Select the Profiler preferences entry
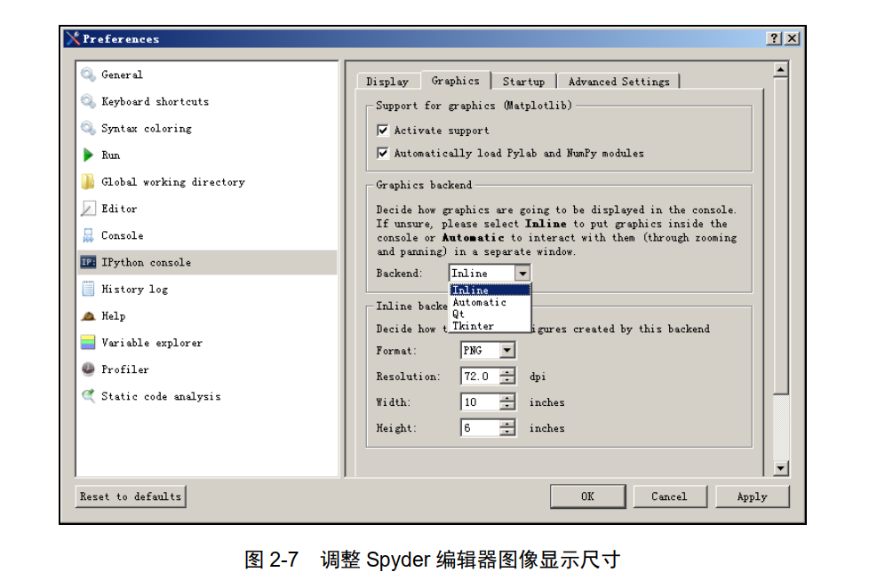 (x=206, y=369)
